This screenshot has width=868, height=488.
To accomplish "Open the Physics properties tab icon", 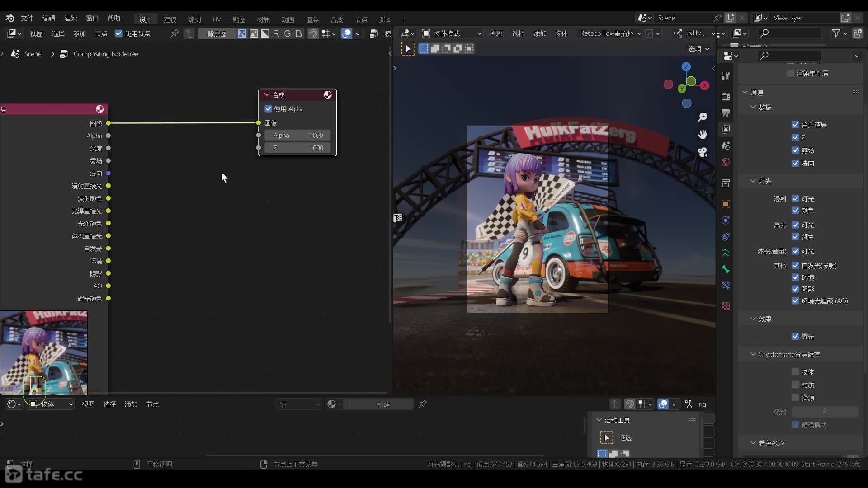I will click(726, 221).
